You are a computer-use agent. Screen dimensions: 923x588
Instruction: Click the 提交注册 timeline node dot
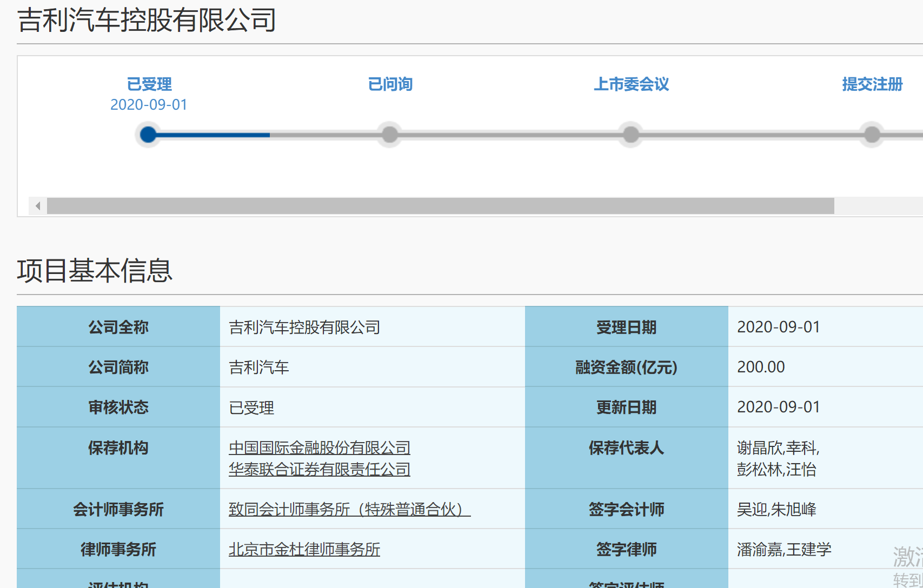click(x=872, y=135)
